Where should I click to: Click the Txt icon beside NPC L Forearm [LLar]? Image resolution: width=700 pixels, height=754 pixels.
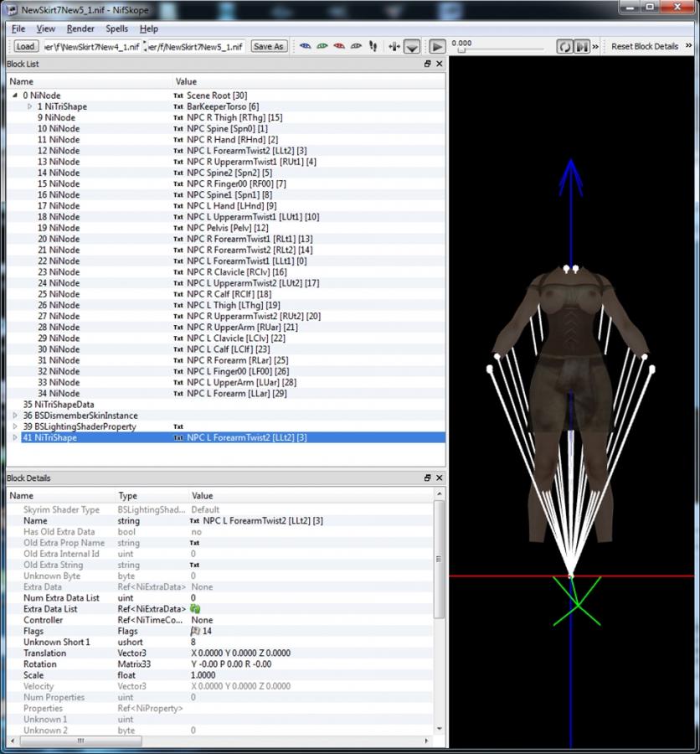tap(178, 394)
